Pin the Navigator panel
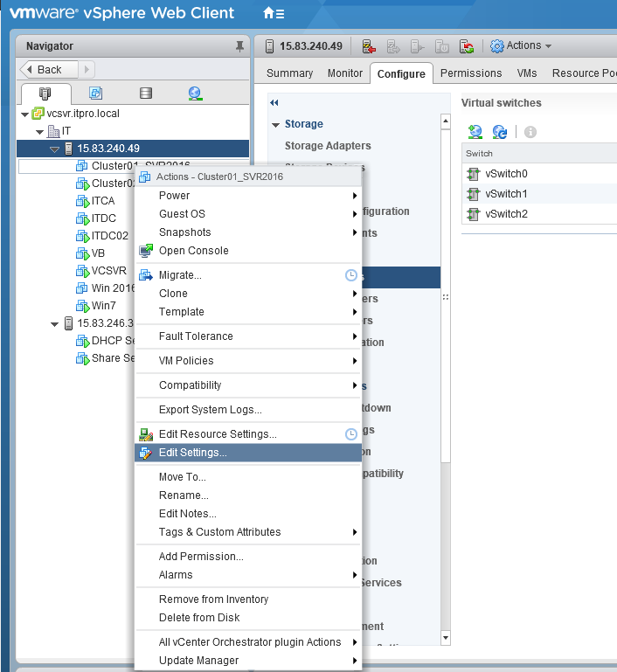The width and height of the screenshot is (617, 672). 239,45
